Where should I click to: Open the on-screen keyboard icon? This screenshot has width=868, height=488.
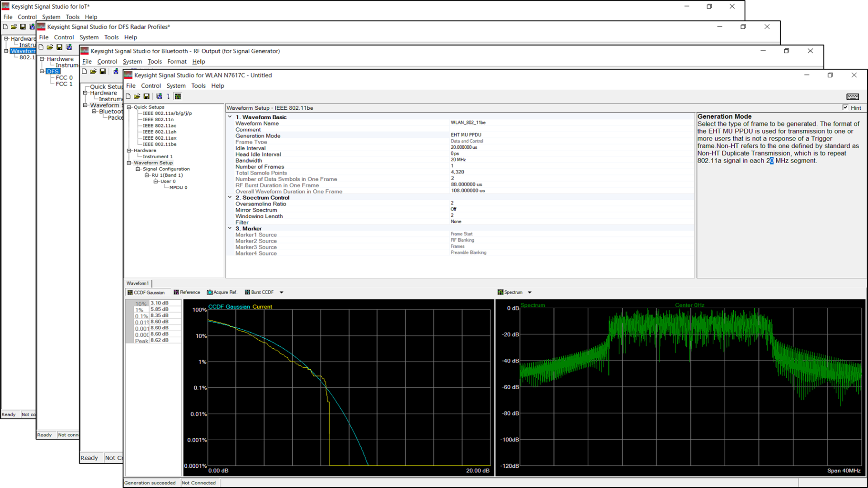(x=853, y=96)
